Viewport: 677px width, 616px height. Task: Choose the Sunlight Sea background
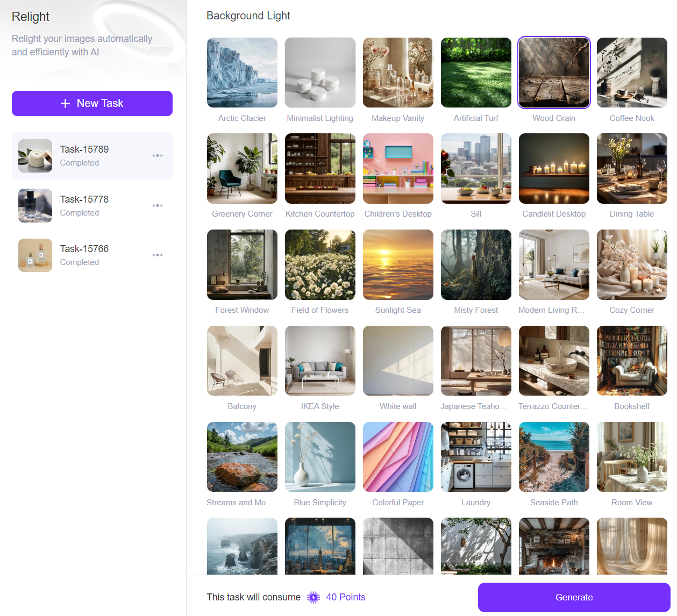[x=398, y=264]
